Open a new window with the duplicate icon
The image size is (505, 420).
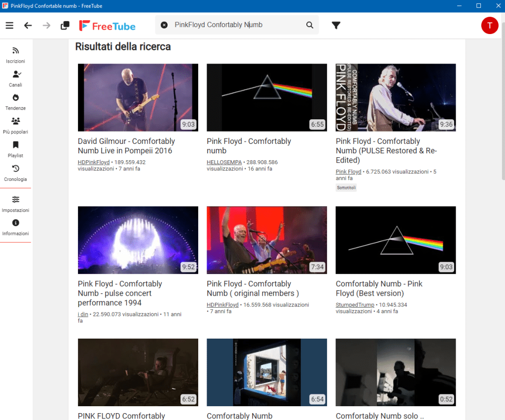click(x=65, y=25)
